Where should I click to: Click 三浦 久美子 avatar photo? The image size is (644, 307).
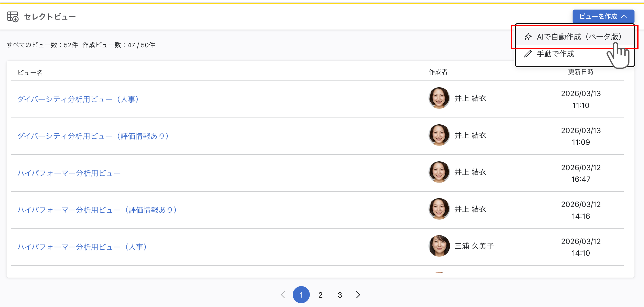439,246
